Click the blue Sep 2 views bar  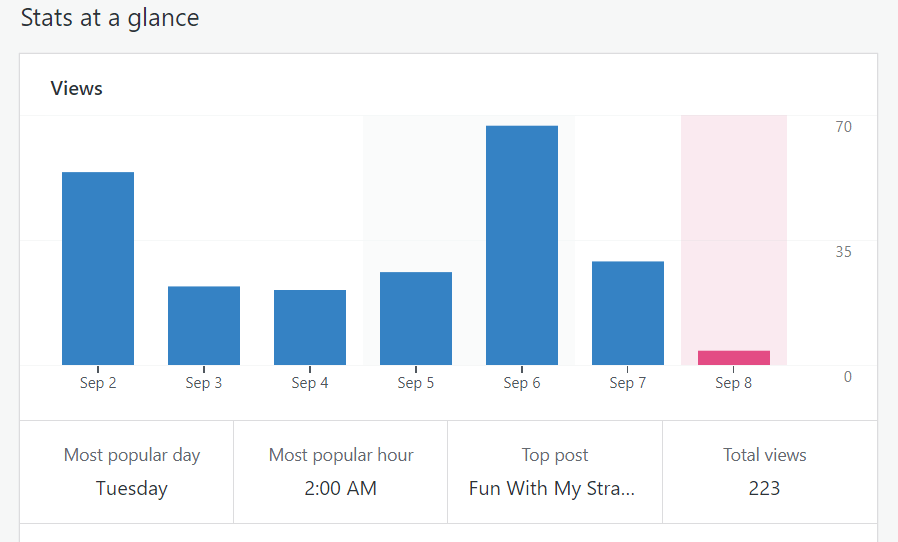point(98,268)
